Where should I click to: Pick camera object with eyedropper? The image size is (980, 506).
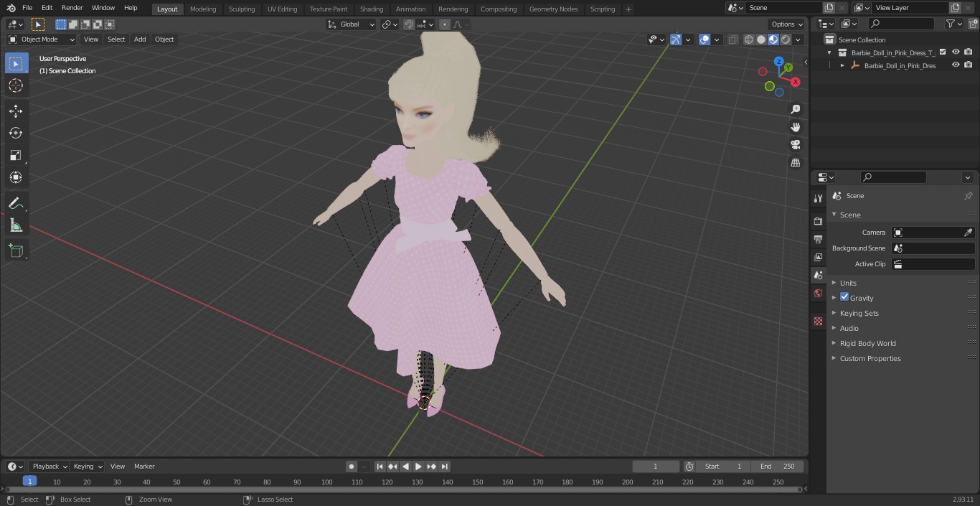(968, 233)
